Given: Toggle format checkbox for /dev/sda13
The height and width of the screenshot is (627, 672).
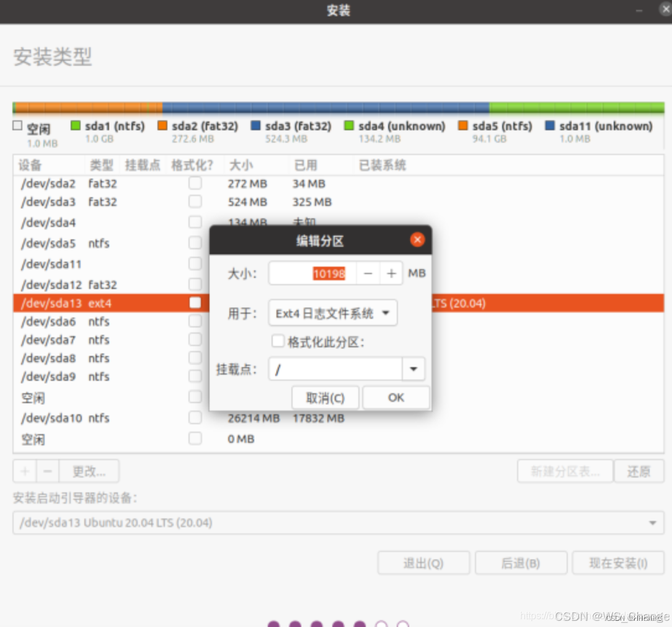Looking at the screenshot, I should point(195,303).
